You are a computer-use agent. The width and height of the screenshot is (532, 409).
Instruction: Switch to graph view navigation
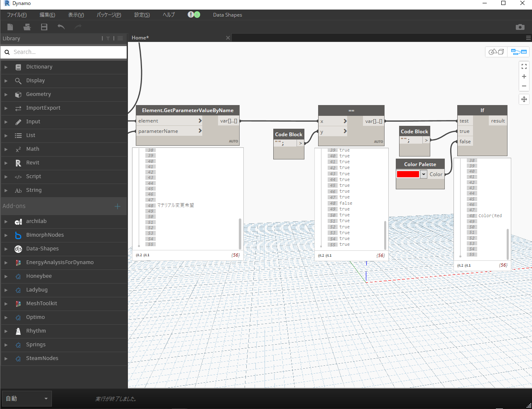point(519,52)
